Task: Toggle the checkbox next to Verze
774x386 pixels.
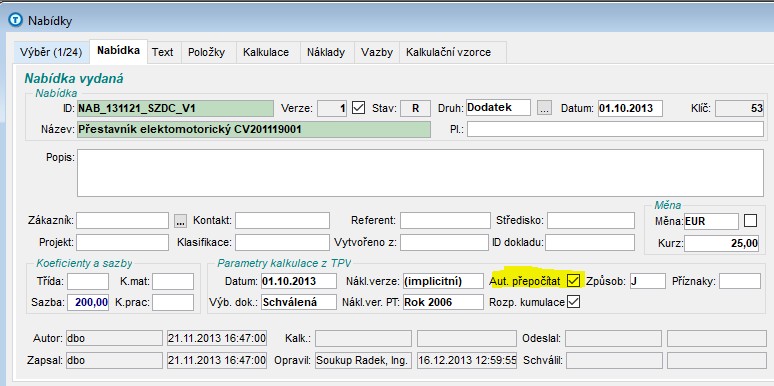Action: point(358,108)
